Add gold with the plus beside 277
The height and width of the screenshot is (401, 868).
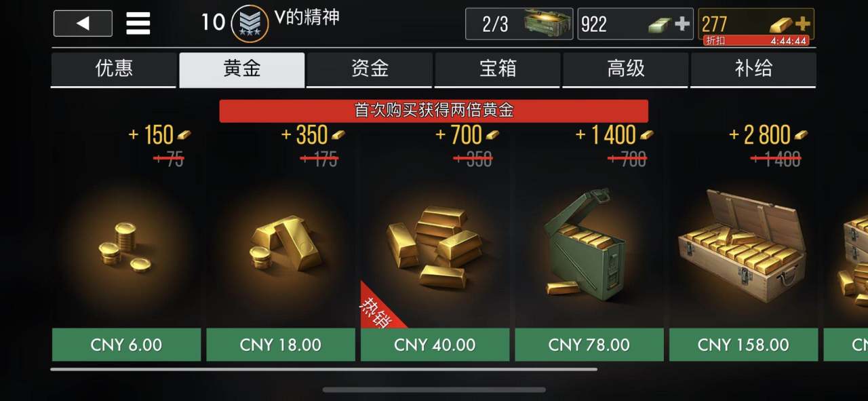[x=802, y=24]
